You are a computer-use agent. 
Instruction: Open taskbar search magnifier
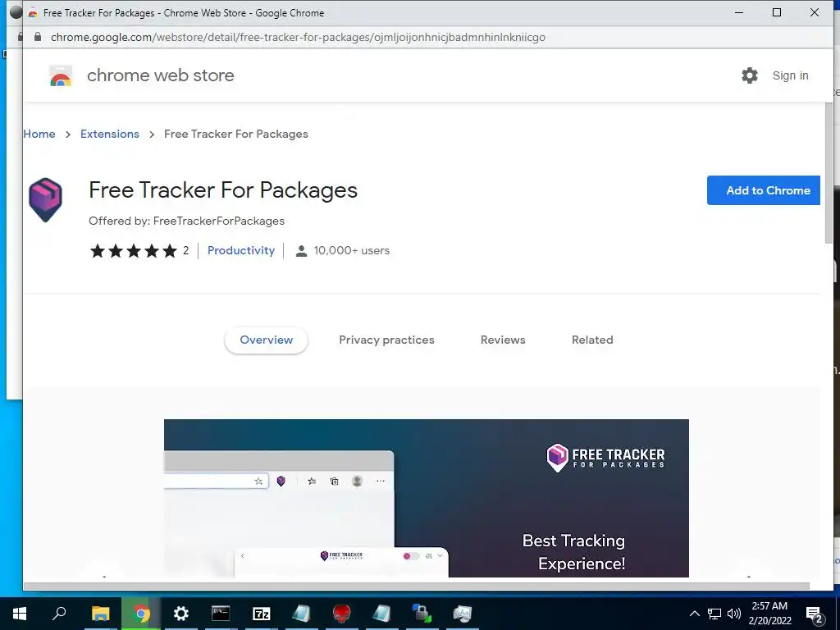(x=59, y=614)
